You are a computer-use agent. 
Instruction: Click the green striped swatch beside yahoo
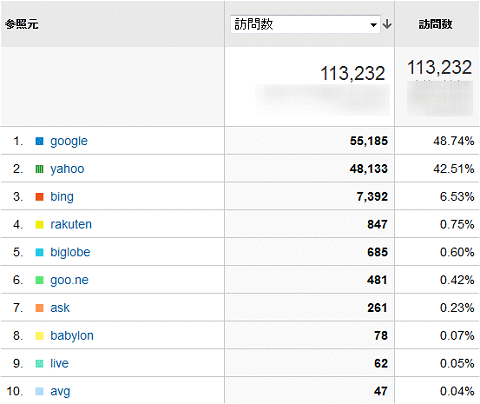pos(39,169)
